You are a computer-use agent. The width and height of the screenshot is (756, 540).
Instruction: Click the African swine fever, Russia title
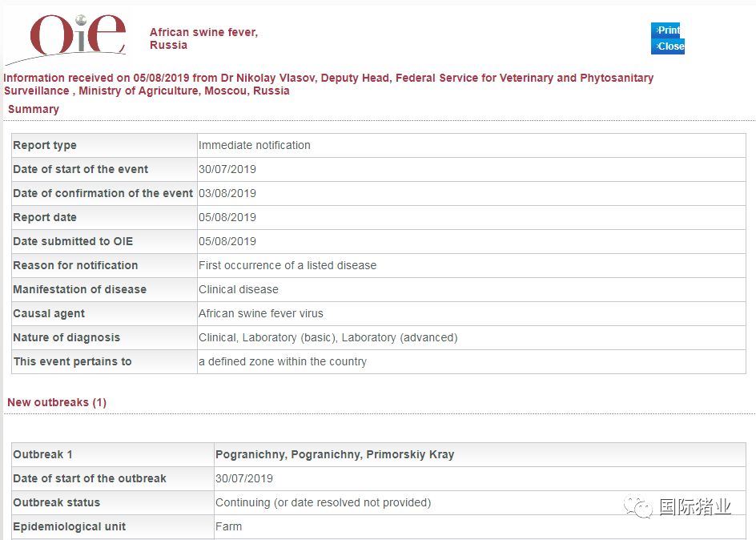pos(203,38)
